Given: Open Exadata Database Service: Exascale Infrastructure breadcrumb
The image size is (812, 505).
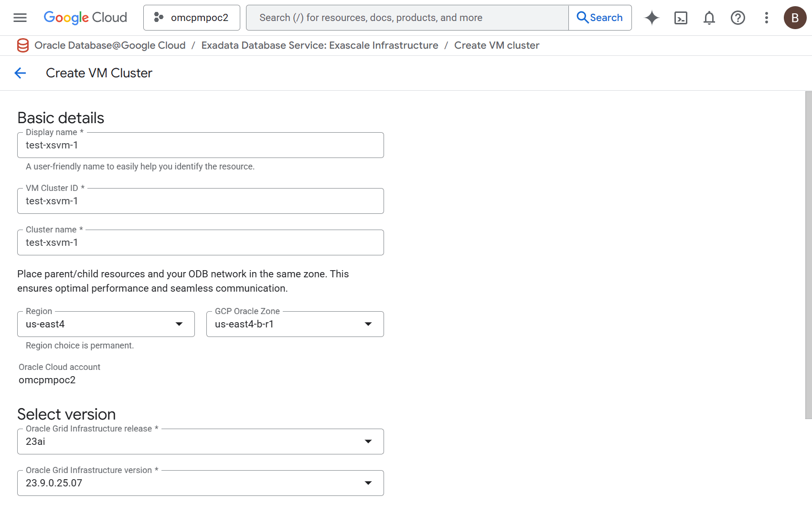Looking at the screenshot, I should tap(320, 45).
